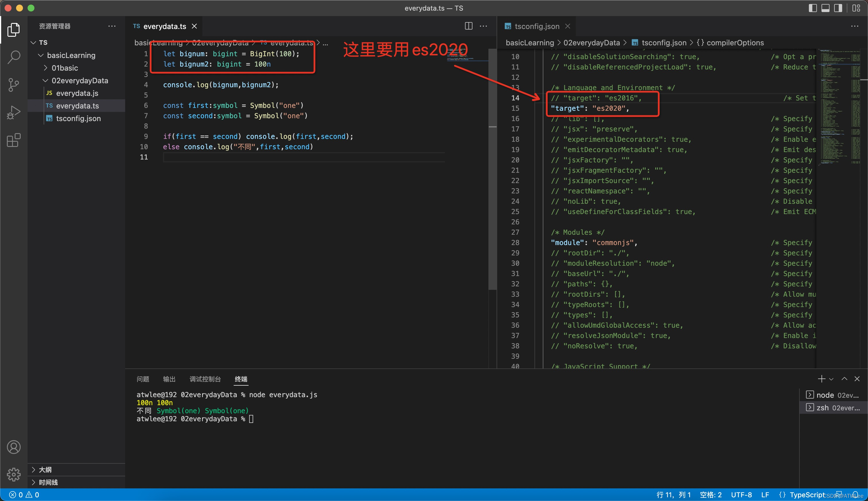
Task: Toggle the primary sidebar layout icon
Action: (x=812, y=8)
